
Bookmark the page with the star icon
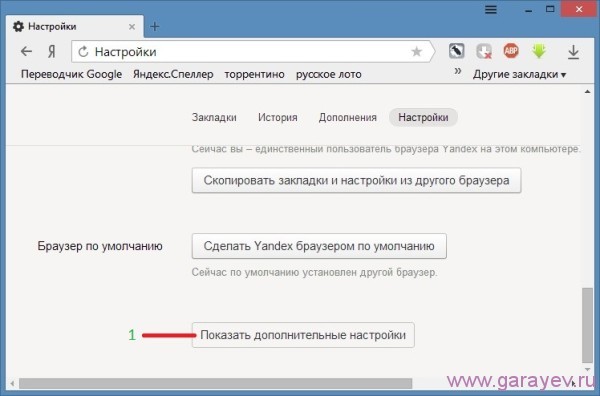pyautogui.click(x=416, y=52)
